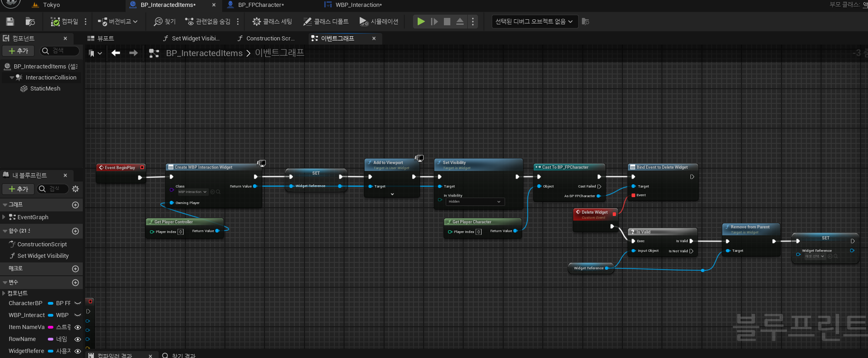
Task: Open My Blueprint settings gear
Action: click(76, 189)
